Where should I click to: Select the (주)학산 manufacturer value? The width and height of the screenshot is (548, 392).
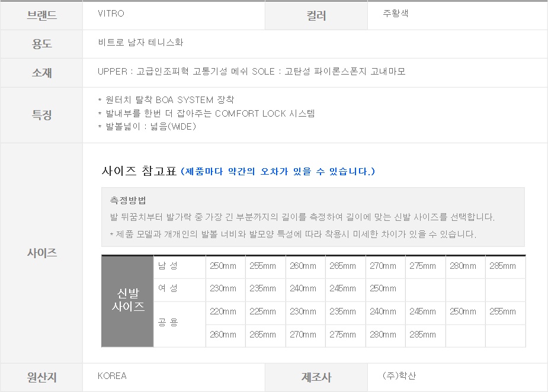399,376
